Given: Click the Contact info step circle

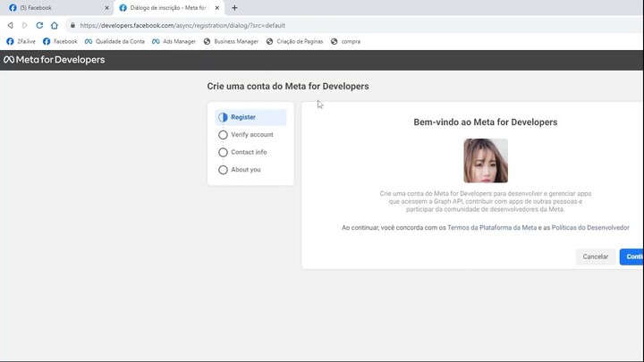Looking at the screenshot, I should click(x=223, y=152).
